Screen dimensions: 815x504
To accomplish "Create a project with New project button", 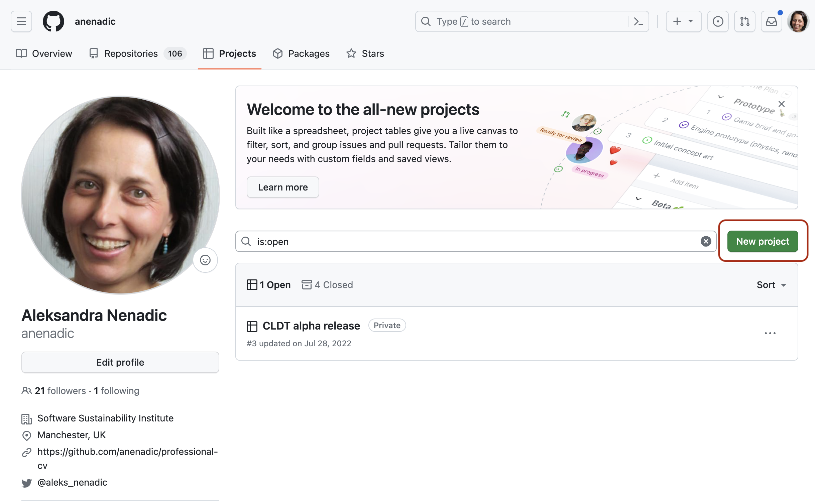I will point(762,241).
